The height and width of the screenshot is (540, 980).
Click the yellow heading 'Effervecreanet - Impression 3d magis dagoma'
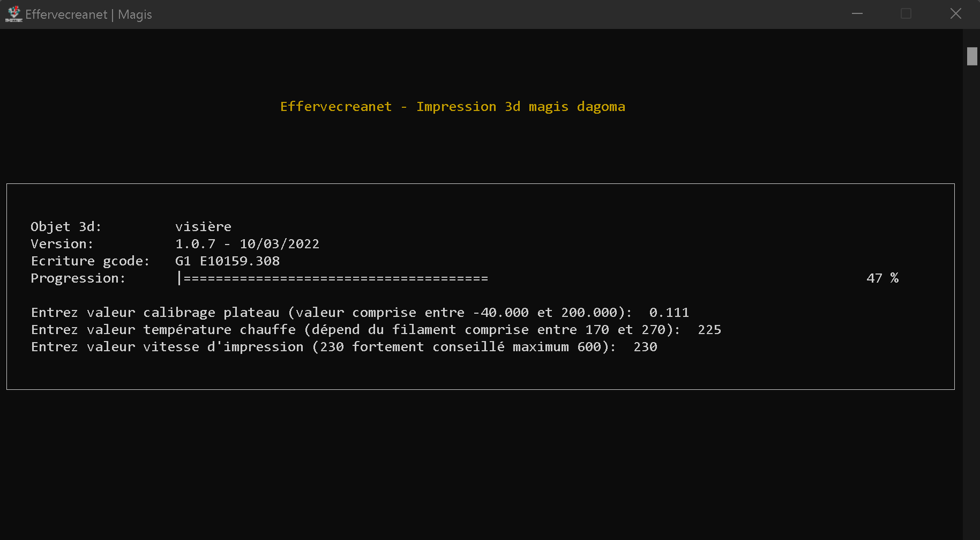click(453, 107)
